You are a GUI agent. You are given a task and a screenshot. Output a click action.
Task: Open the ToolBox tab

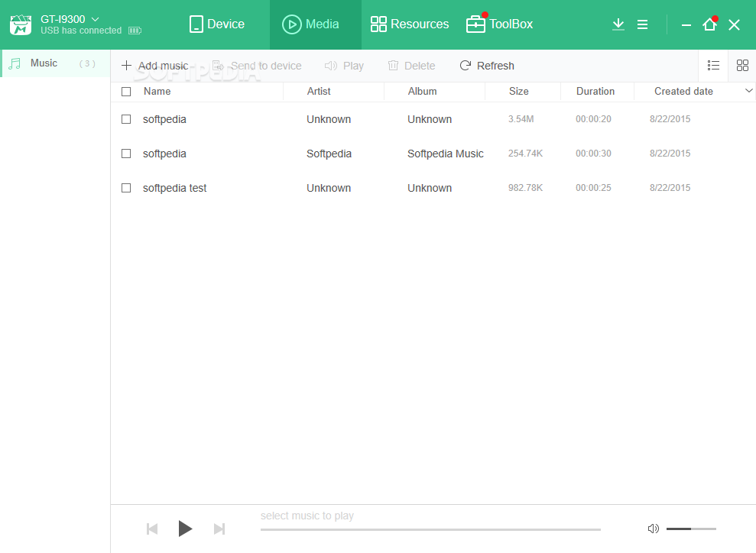tap(499, 23)
